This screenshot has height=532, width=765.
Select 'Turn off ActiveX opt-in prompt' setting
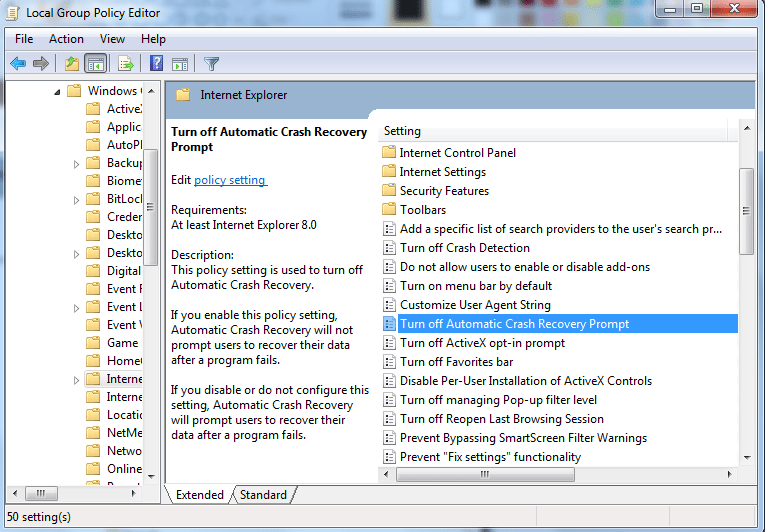482,343
